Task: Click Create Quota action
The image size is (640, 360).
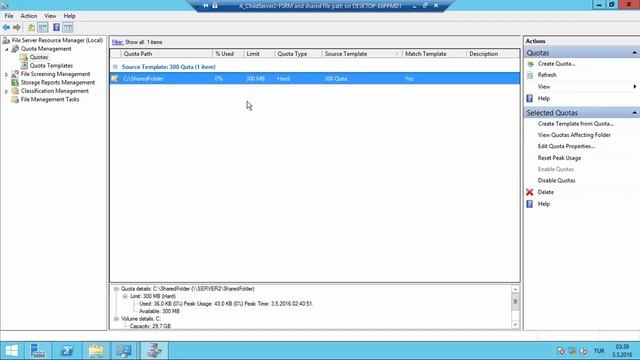Action: point(556,64)
